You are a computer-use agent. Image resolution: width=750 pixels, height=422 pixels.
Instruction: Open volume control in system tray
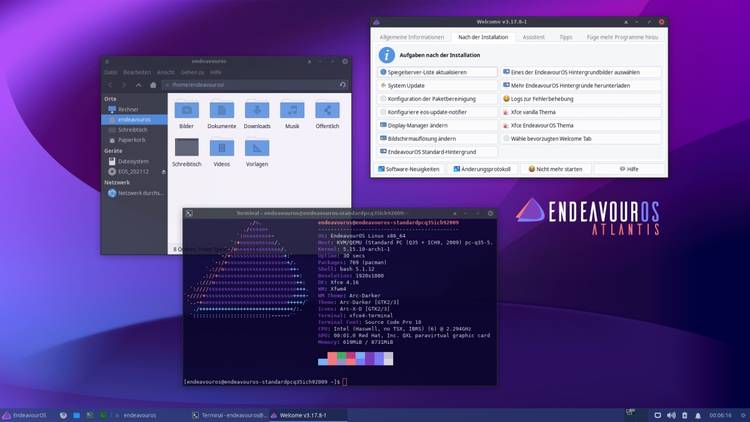[671, 415]
